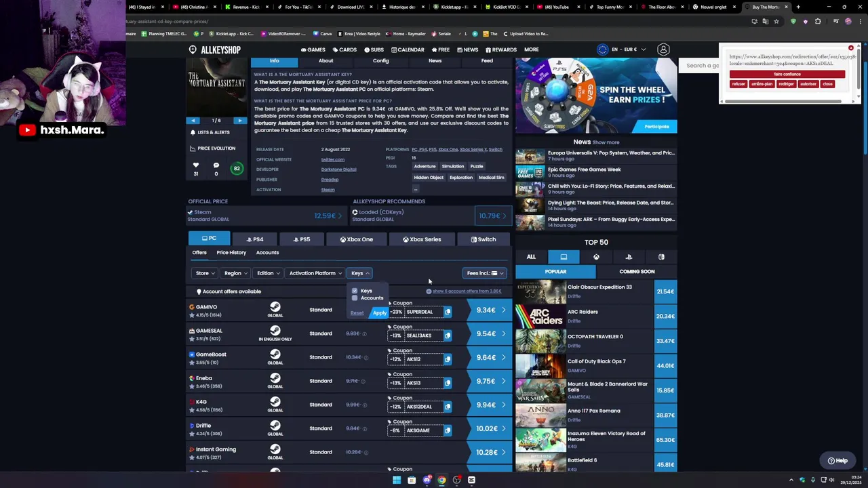This screenshot has height=488, width=868.
Task: Copy the SEAL13AKS coupon code
Action: pos(448,335)
